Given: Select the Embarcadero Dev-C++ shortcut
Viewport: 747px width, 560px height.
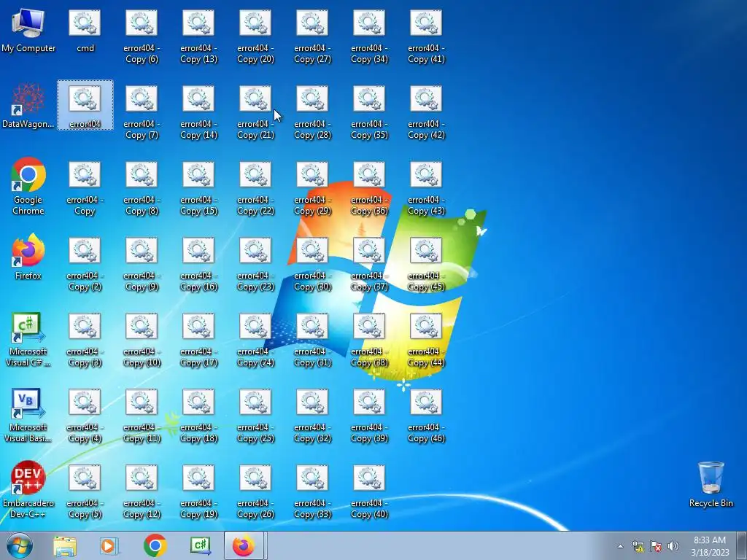Looking at the screenshot, I should [28, 489].
